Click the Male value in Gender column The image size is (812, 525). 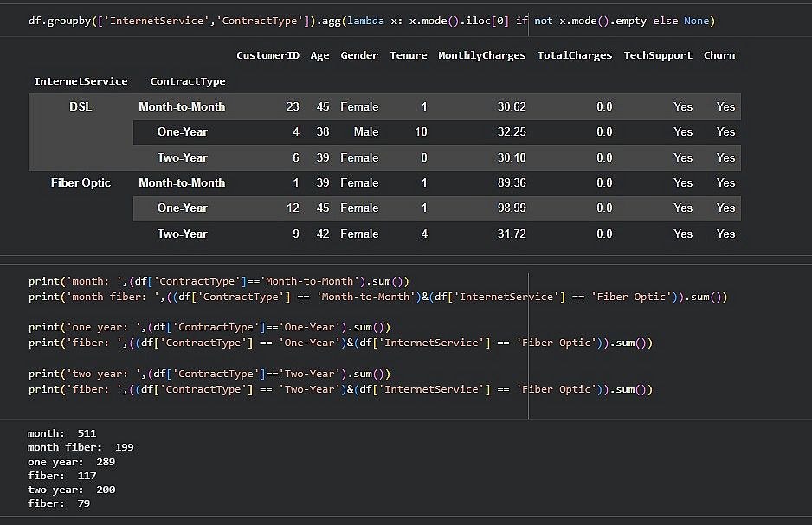(x=366, y=131)
